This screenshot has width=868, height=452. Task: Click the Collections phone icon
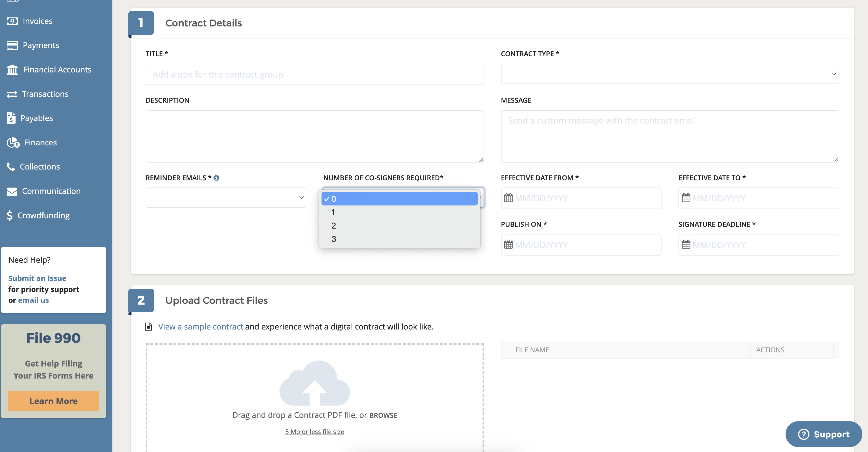pos(11,166)
